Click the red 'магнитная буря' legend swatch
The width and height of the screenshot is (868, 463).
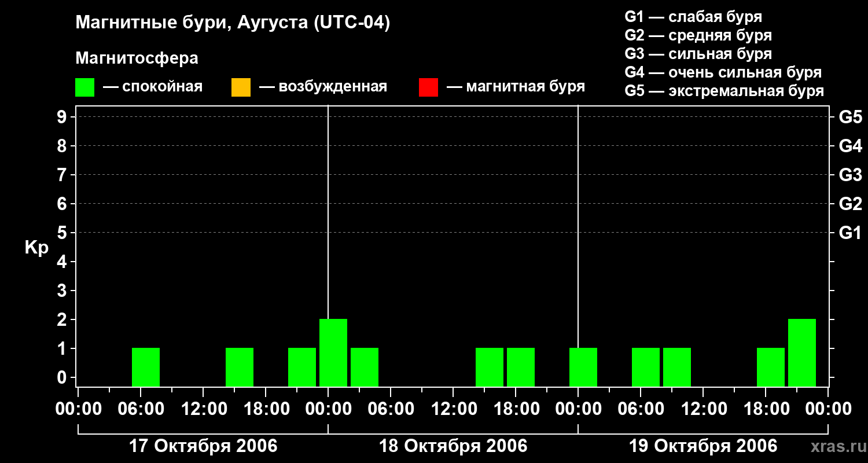(428, 87)
